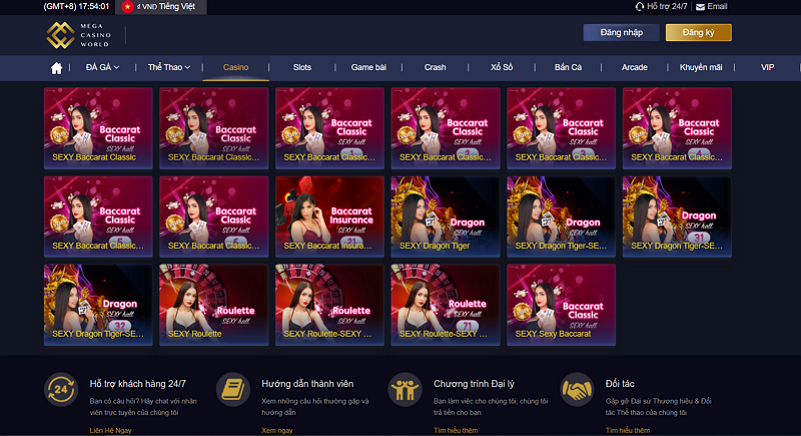The height and width of the screenshot is (436, 801).
Task: Open the Xổ Số tab
Action: click(502, 67)
